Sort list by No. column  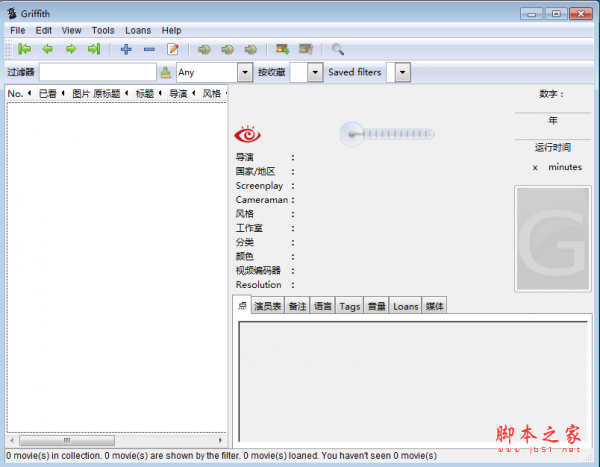point(19,93)
